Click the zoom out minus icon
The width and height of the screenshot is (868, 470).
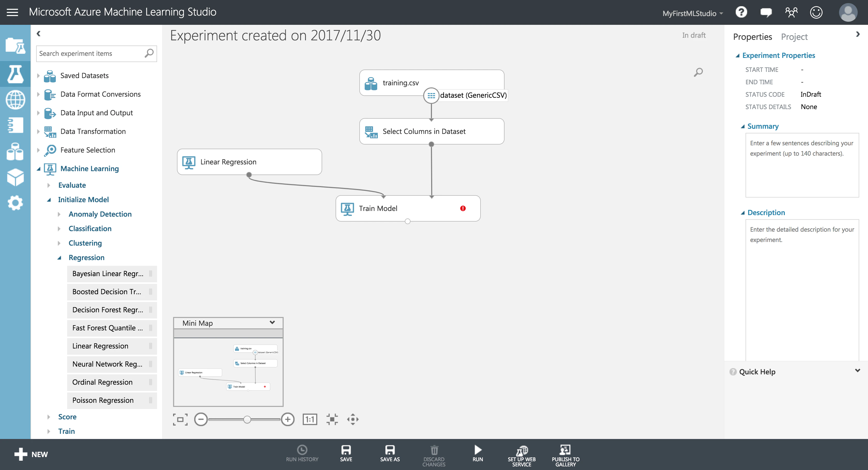point(201,419)
